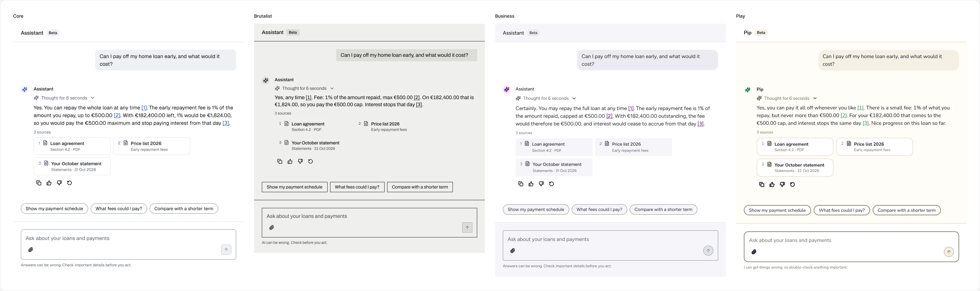Regenerate the answer in Core panel
Screen dimensions: 980x291
coord(69,183)
